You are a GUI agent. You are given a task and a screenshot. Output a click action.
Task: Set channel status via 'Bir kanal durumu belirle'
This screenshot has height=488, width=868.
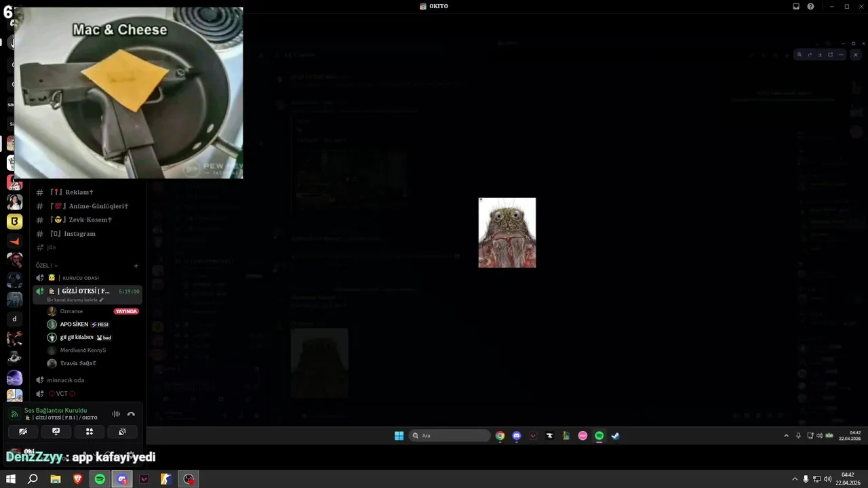point(75,300)
